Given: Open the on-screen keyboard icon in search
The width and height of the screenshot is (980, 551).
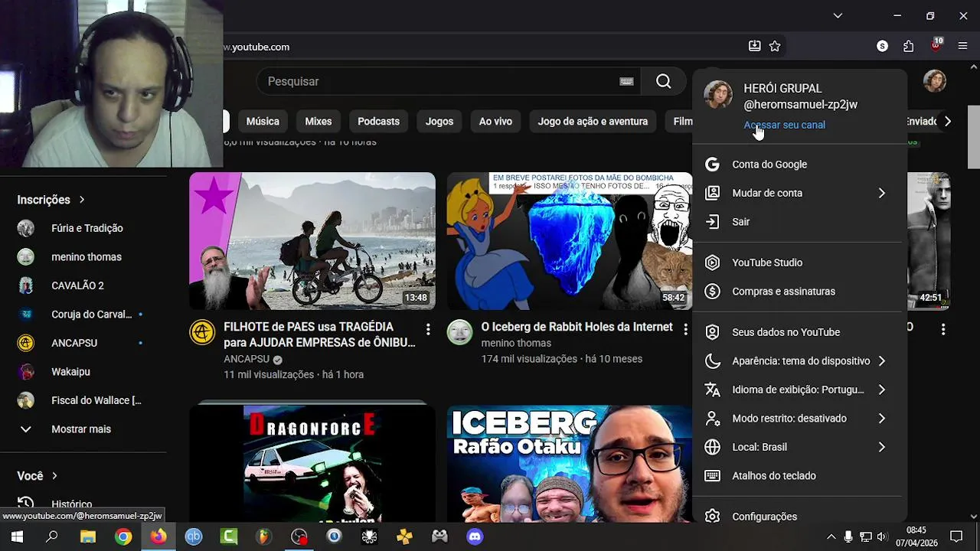Looking at the screenshot, I should 626,81.
